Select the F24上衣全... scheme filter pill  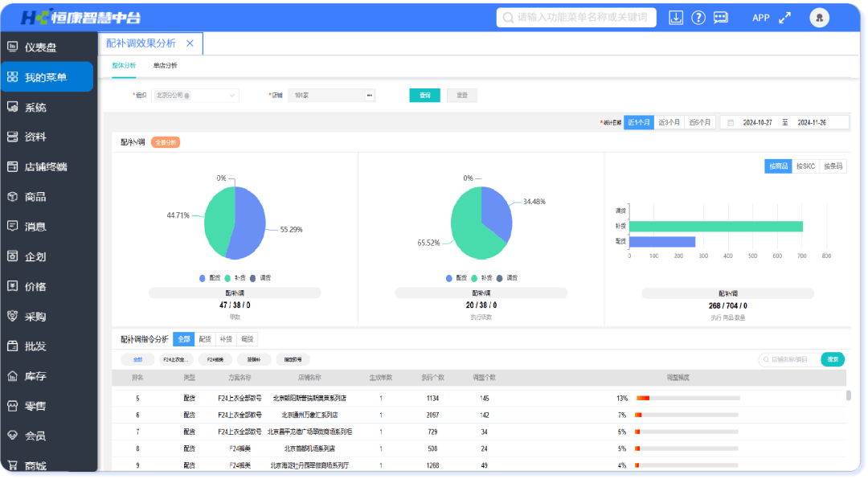[176, 359]
